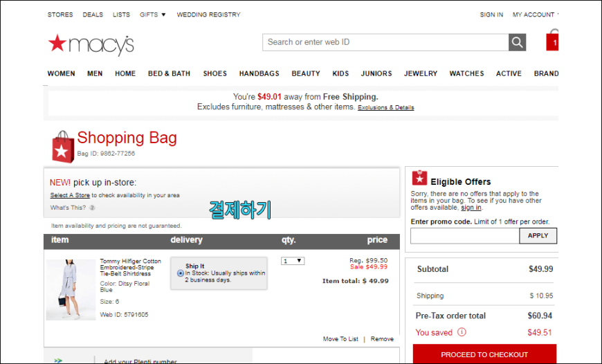Click the $49.01 free shipping amount
Screen dimensions: 602x364
(x=270, y=97)
